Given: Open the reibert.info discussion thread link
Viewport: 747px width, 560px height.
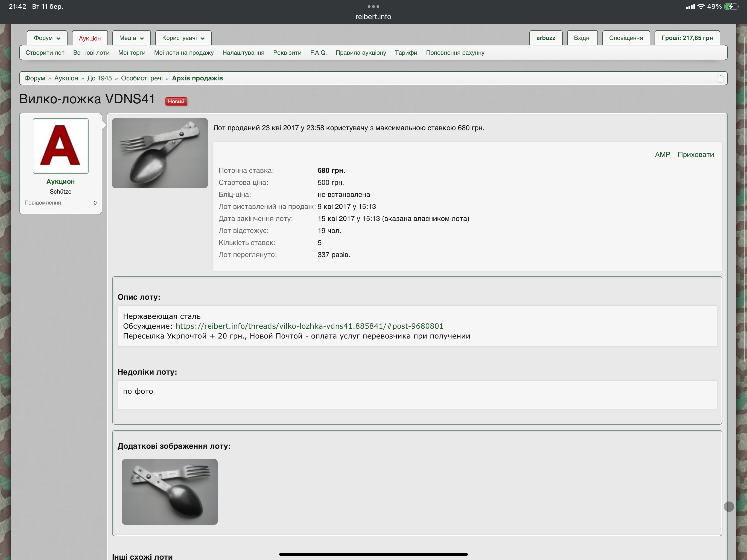Looking at the screenshot, I should [309, 326].
